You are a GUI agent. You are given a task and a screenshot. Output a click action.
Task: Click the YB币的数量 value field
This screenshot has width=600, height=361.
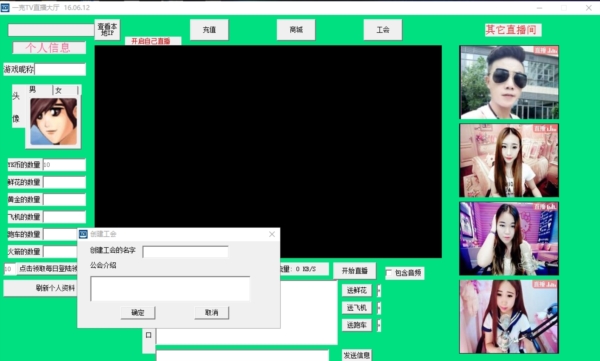64,165
